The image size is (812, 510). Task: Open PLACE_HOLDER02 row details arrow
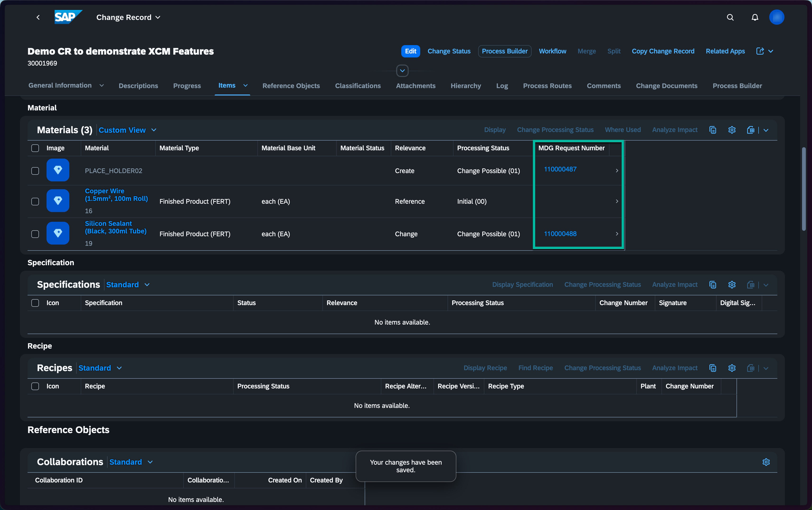[617, 171]
